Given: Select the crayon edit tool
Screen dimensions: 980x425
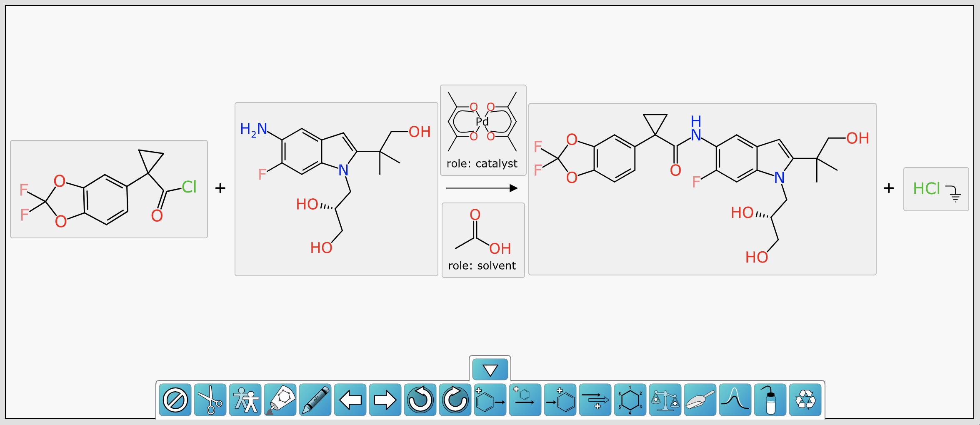Looking at the screenshot, I should 315,400.
